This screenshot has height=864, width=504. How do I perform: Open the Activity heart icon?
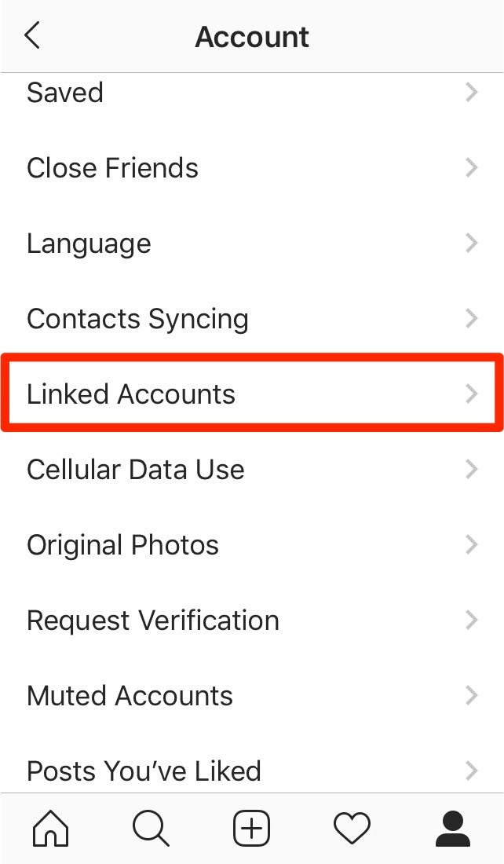pos(352,828)
